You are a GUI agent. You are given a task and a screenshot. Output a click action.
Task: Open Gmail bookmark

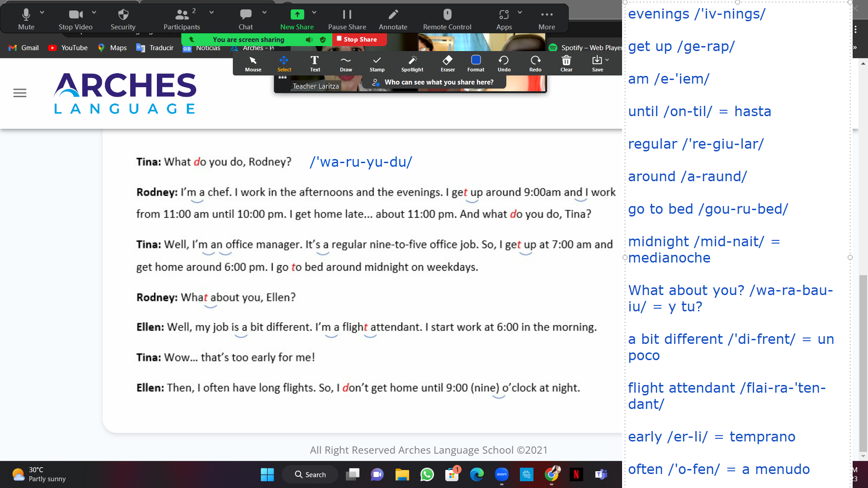(24, 48)
